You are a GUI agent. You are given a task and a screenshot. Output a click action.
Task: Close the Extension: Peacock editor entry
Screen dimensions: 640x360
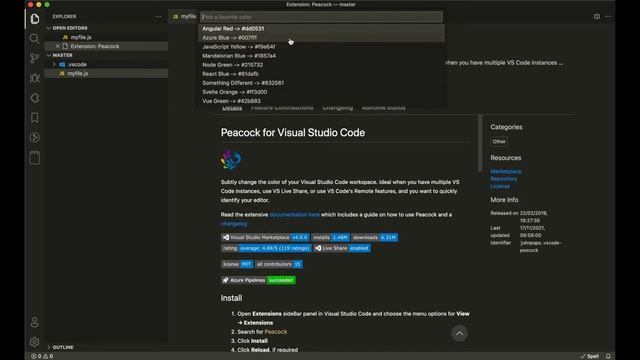[58, 46]
